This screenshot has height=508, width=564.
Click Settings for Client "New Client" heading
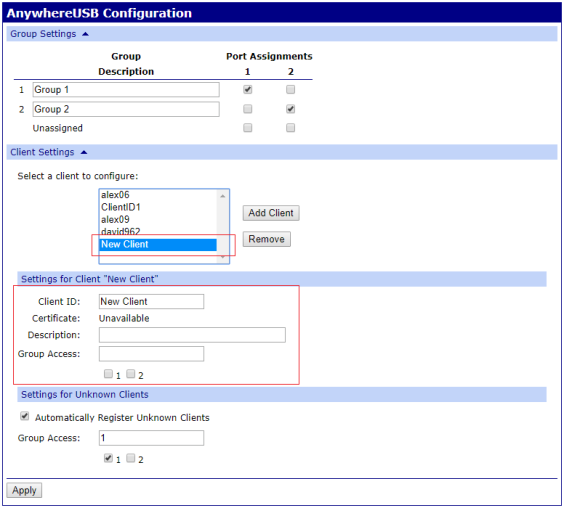tap(90, 279)
